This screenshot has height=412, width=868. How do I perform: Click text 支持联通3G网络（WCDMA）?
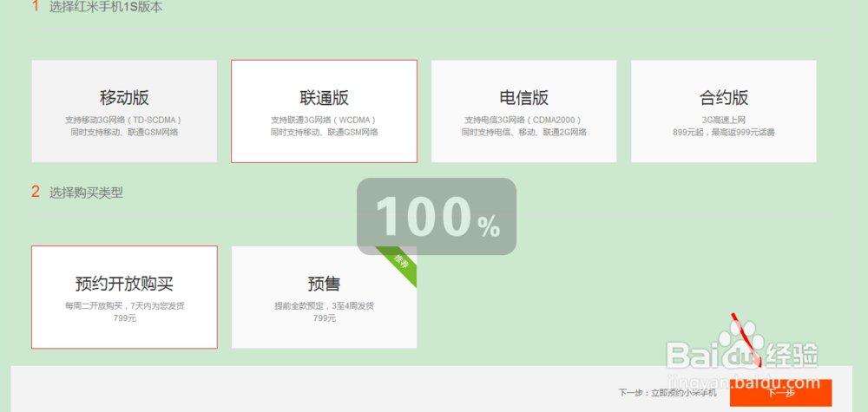(324, 120)
